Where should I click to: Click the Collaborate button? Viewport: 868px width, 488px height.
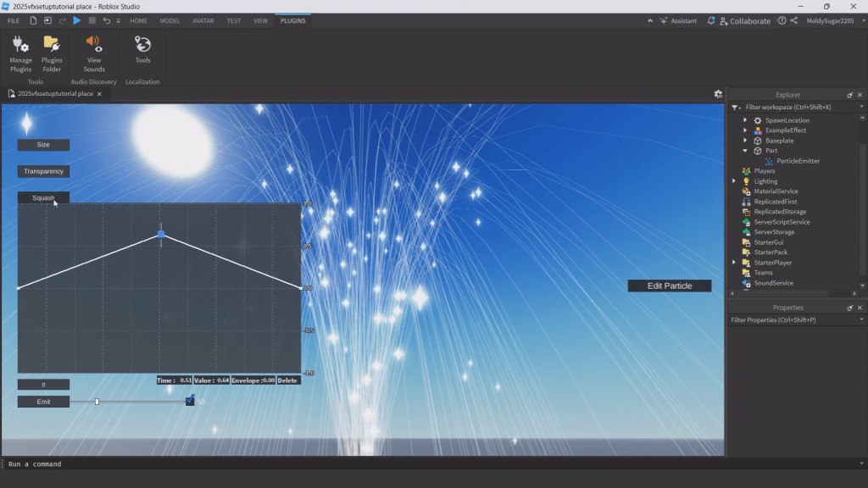click(745, 21)
